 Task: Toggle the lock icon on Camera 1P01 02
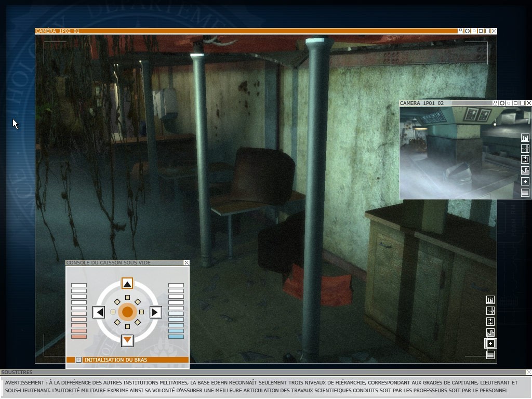(x=495, y=103)
